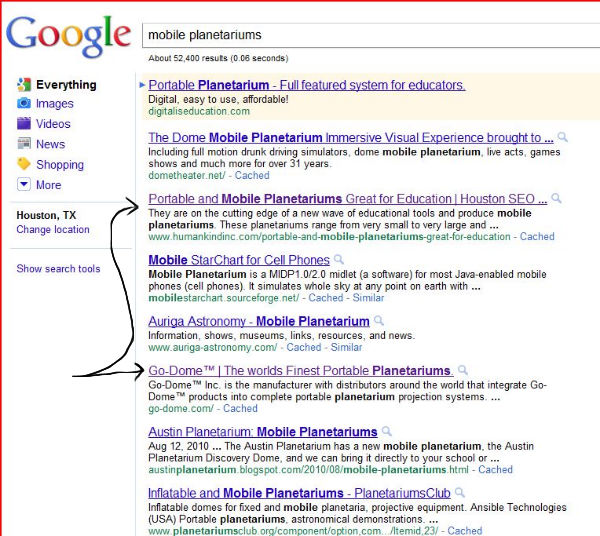The width and height of the screenshot is (600, 536).
Task: Switch to News results
Action: pyautogui.click(x=51, y=144)
